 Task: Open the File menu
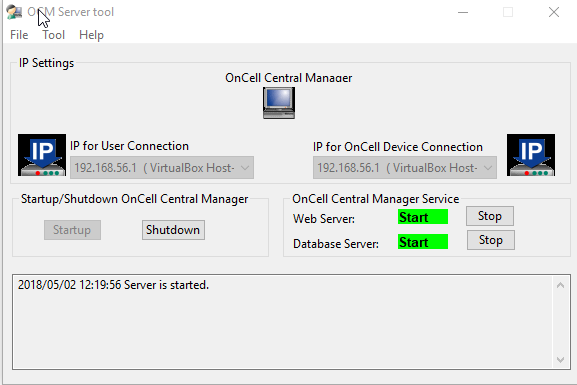pyautogui.click(x=19, y=35)
